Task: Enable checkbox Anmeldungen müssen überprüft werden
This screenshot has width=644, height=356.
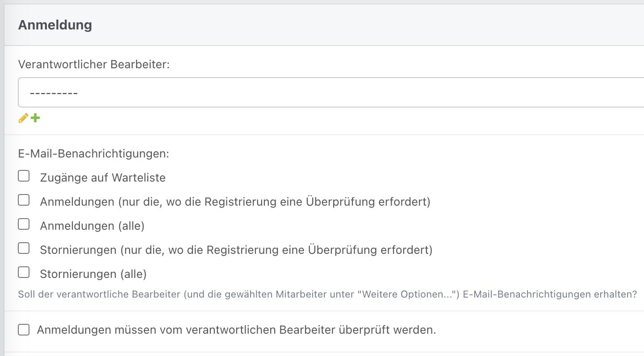Action: point(24,330)
